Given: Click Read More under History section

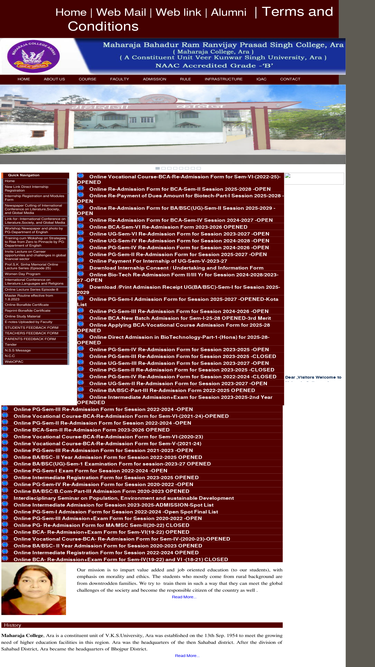Looking at the screenshot, I should click(x=187, y=656).
